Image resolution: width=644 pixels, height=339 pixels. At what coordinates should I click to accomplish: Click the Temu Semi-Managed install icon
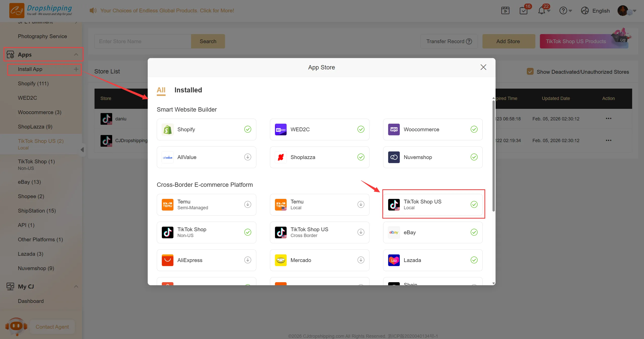248,204
